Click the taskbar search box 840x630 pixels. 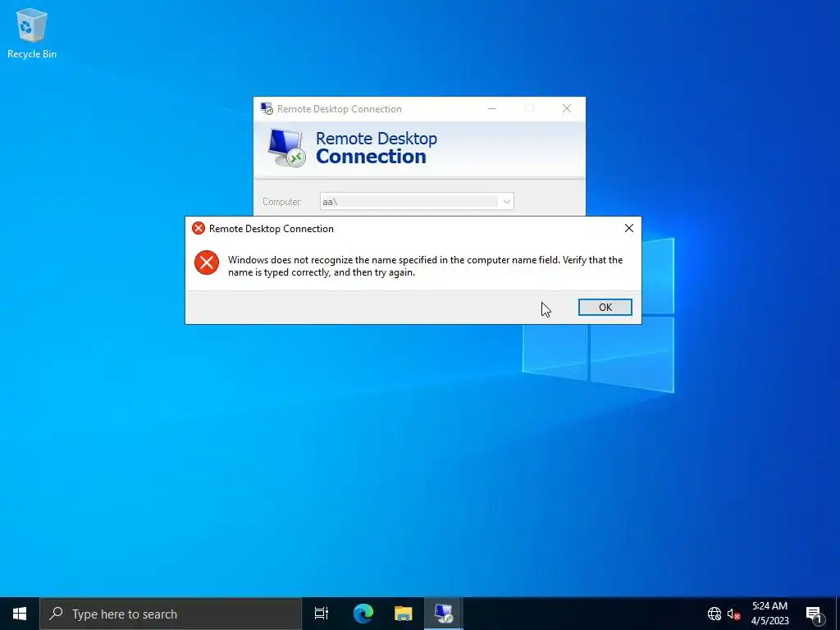pyautogui.click(x=171, y=614)
